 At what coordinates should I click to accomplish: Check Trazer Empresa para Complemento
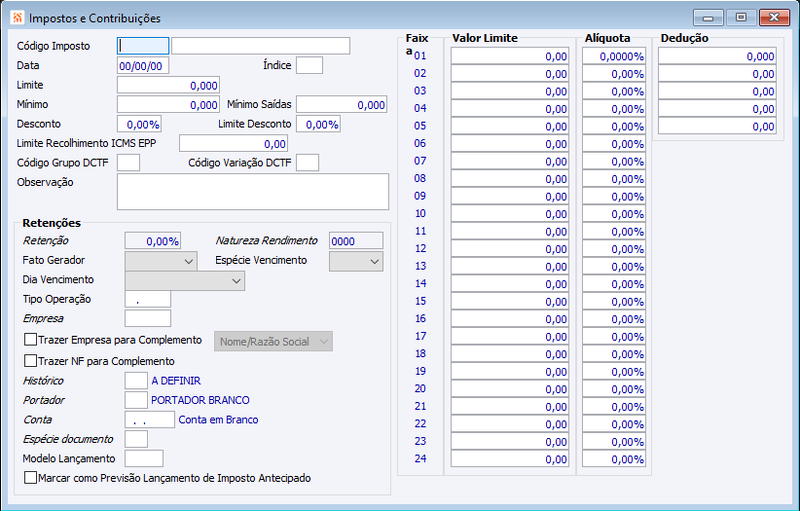(31, 340)
